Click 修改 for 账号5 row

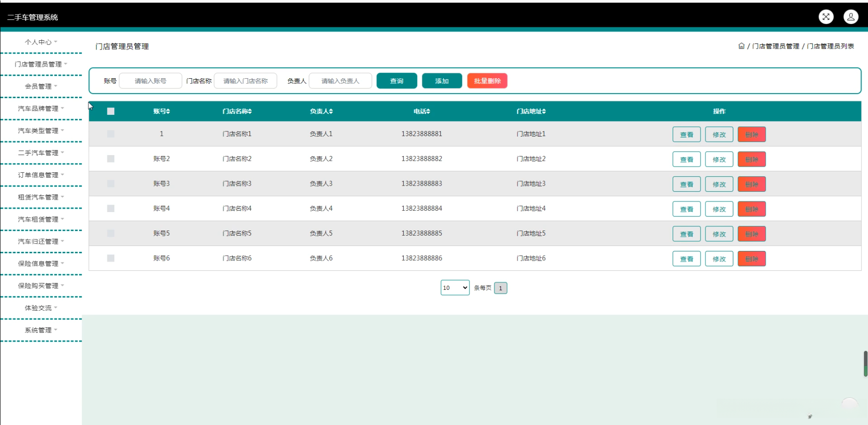click(719, 234)
